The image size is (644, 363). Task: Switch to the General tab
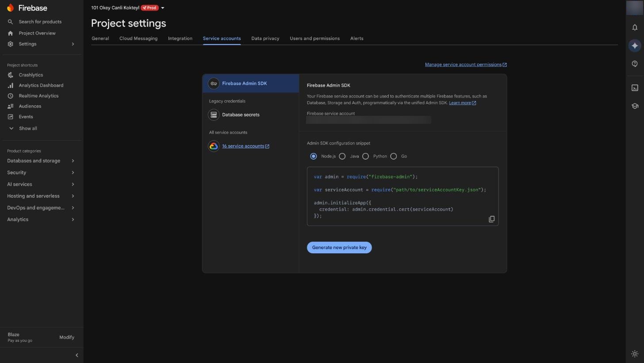[x=100, y=38]
